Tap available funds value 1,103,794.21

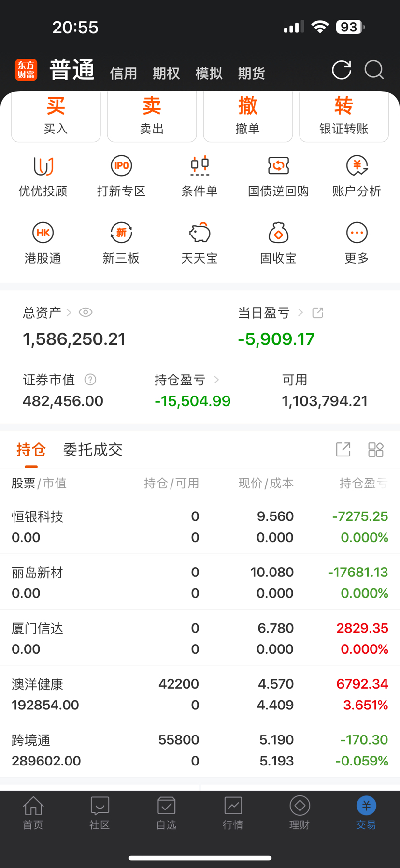[325, 401]
